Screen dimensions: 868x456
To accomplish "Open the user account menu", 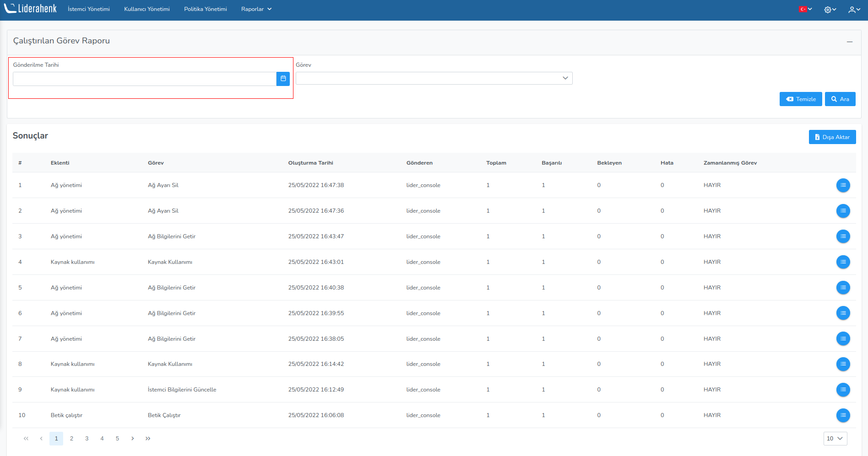I will point(854,9).
